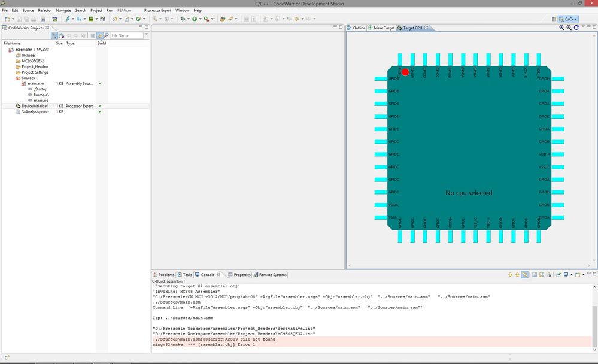The width and height of the screenshot is (598, 364).
Task: Click the Debug bug icon in toolbar
Action: pos(183,19)
